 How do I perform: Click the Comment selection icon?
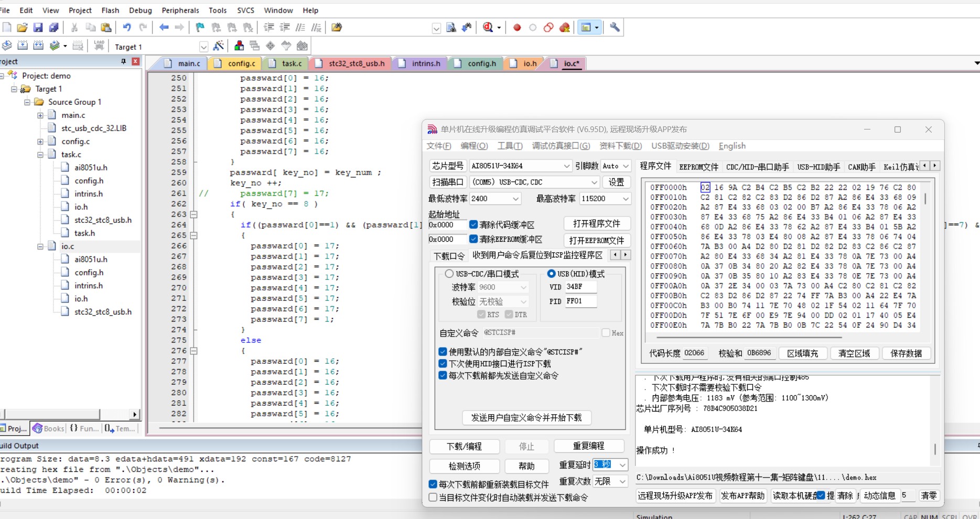pos(300,27)
